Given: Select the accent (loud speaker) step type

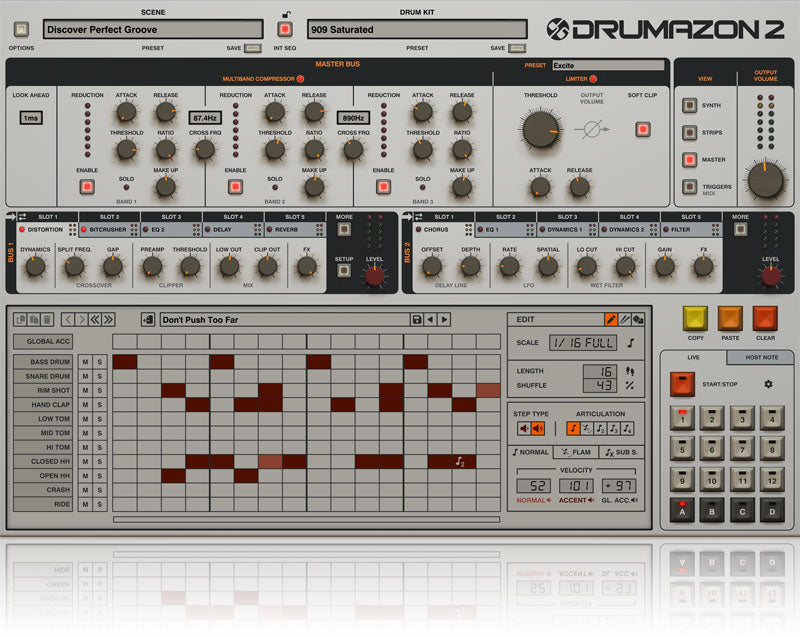Looking at the screenshot, I should [x=538, y=428].
